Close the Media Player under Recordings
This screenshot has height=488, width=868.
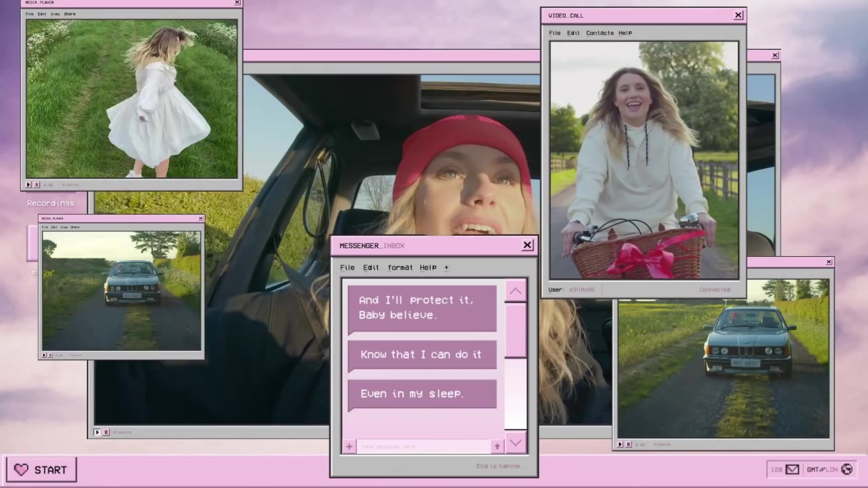click(201, 218)
